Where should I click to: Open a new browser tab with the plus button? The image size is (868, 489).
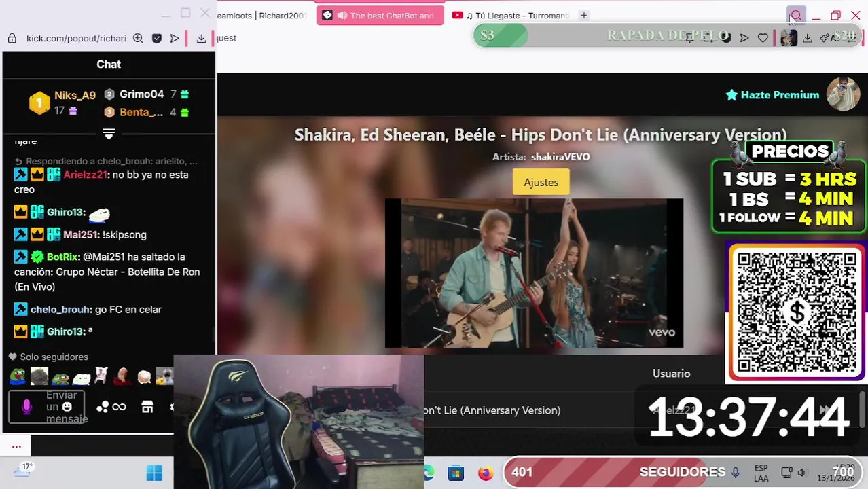[583, 15]
